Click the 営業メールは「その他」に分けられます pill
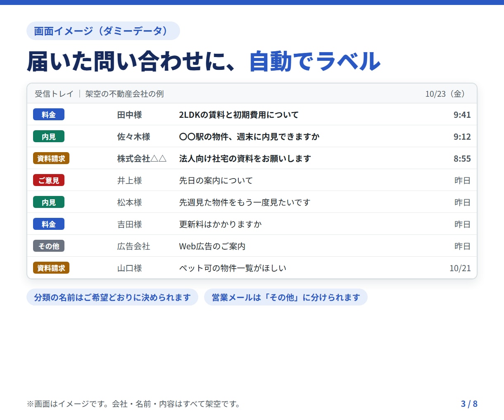The width and height of the screenshot is (504, 420). (286, 297)
